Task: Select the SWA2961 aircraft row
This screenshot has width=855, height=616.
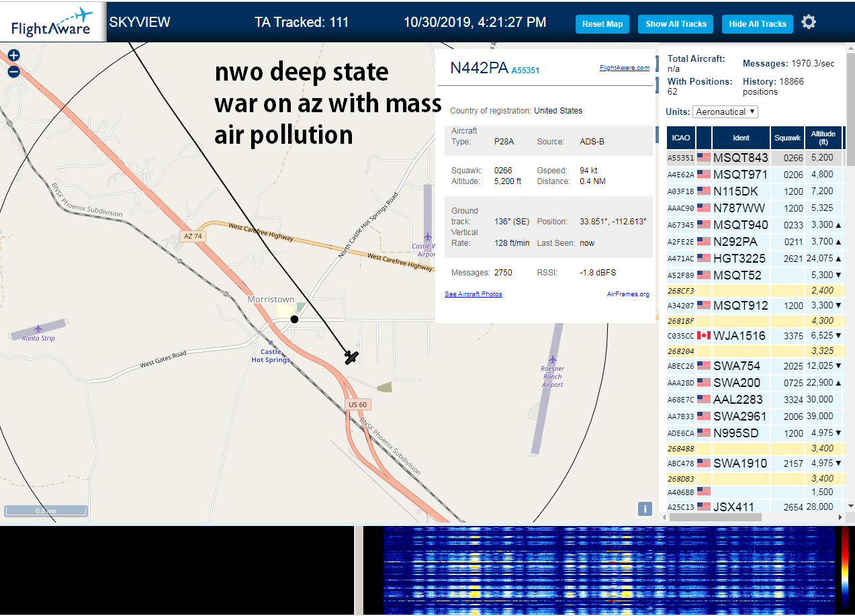Action: tap(756, 416)
